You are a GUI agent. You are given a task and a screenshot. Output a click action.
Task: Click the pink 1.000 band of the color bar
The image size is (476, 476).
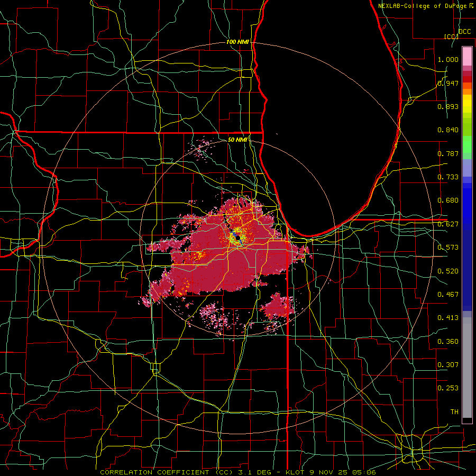467,57
